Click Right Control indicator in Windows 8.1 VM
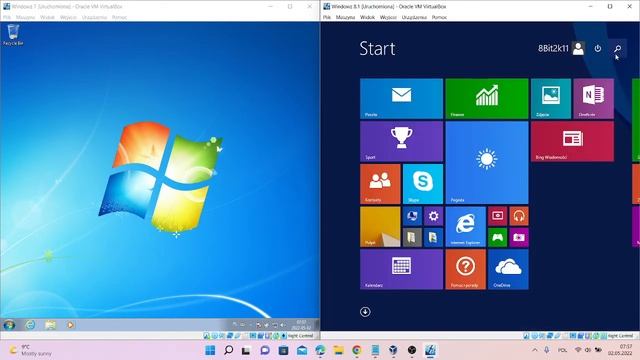 tap(620, 336)
